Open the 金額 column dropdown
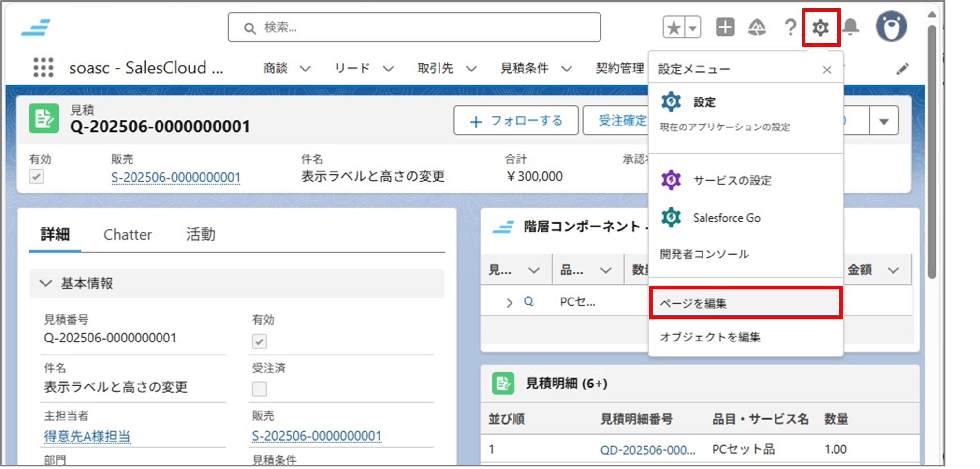This screenshot has width=980, height=469. 893,270
